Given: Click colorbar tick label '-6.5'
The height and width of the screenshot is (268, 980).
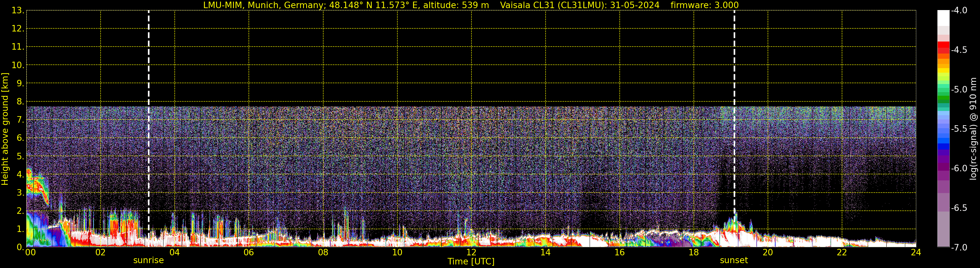Looking at the screenshot, I should tap(960, 208).
